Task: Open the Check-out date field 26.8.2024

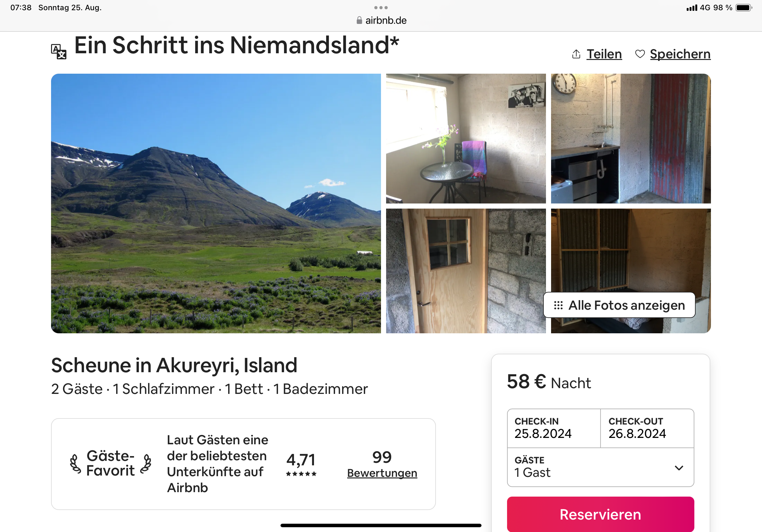Action: tap(647, 428)
